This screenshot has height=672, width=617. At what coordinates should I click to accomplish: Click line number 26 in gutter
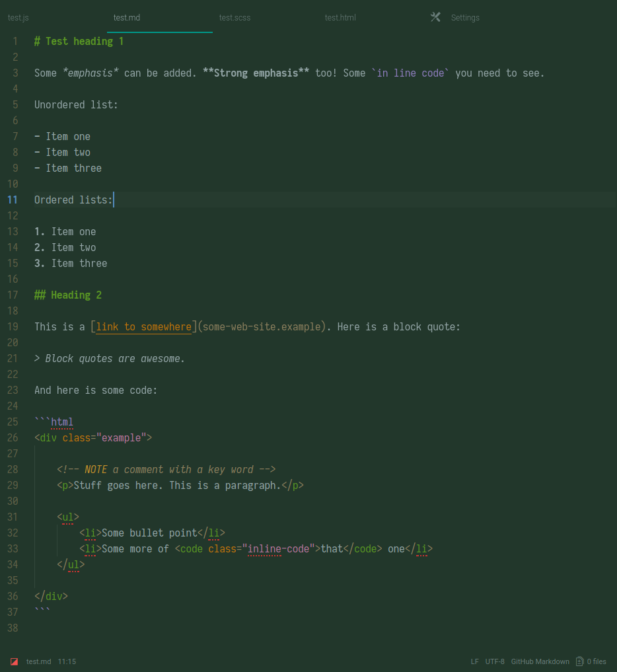click(13, 437)
